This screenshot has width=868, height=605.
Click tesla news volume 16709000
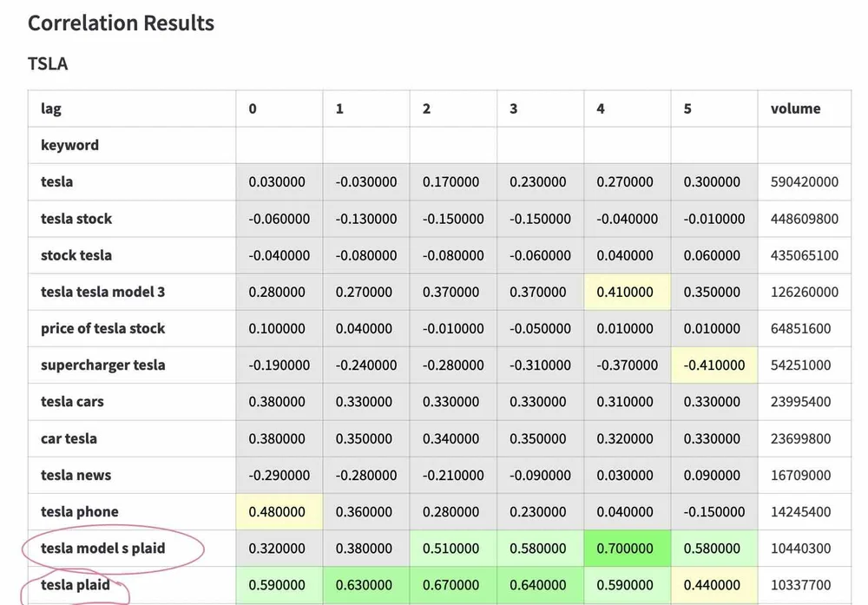(x=805, y=475)
